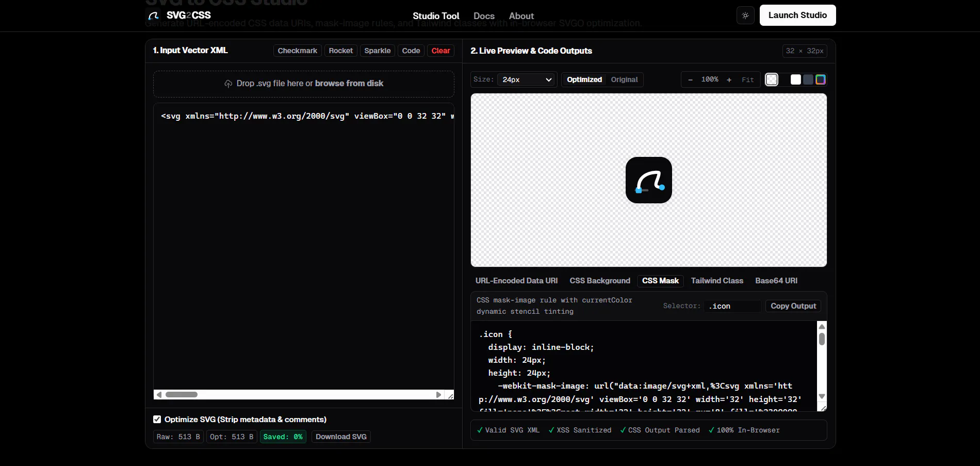
Task: Click the Saved: 0% badge
Action: tap(283, 437)
